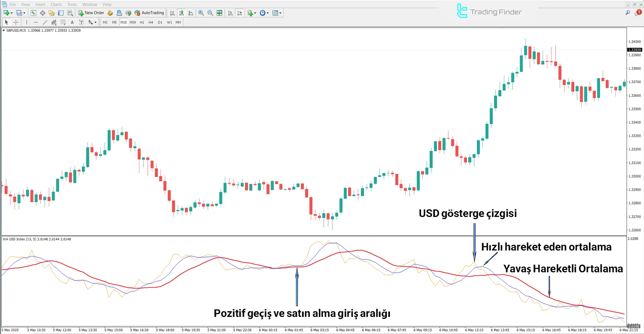The width and height of the screenshot is (644, 334).
Task: Select the M15 timeframe button
Action: point(123,22)
